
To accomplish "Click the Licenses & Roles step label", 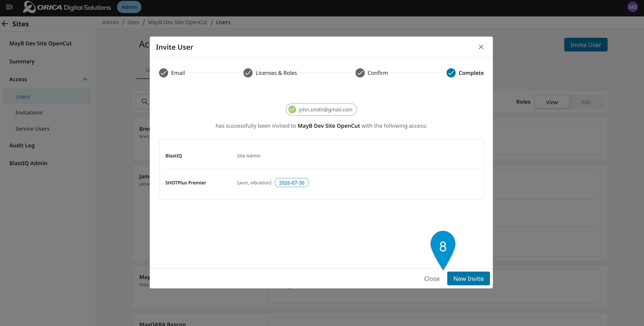I will tap(276, 73).
